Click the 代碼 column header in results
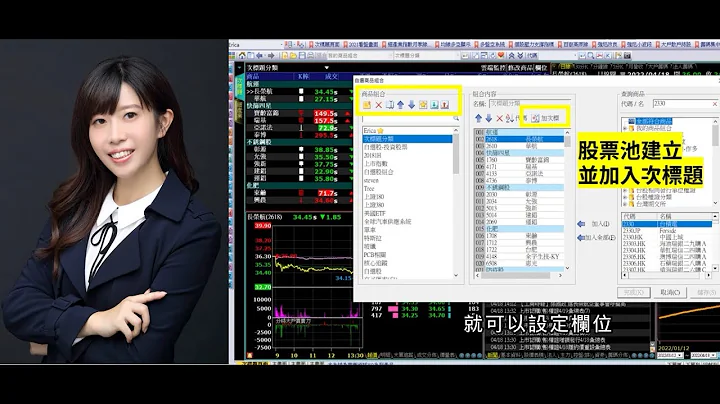Viewport: 720px width, 404px height. [640, 216]
